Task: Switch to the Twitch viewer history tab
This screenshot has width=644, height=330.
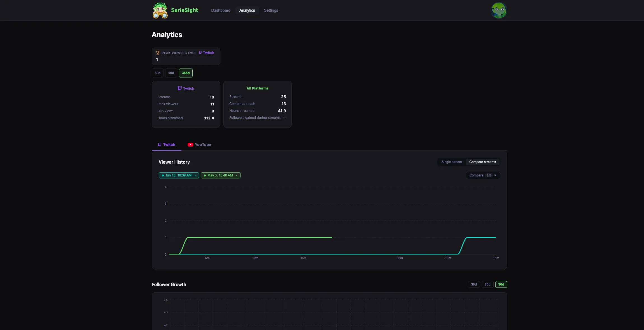Action: [167, 145]
